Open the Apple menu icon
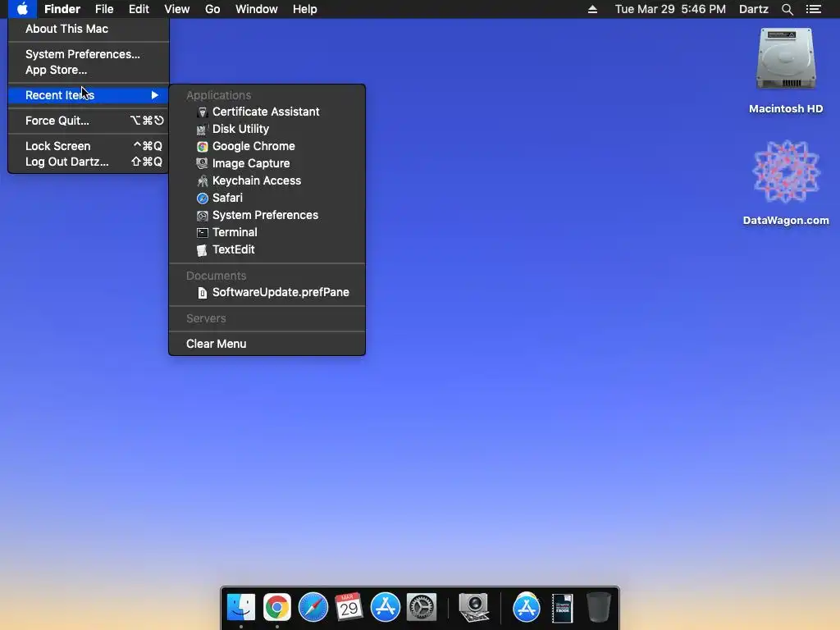 tap(22, 9)
